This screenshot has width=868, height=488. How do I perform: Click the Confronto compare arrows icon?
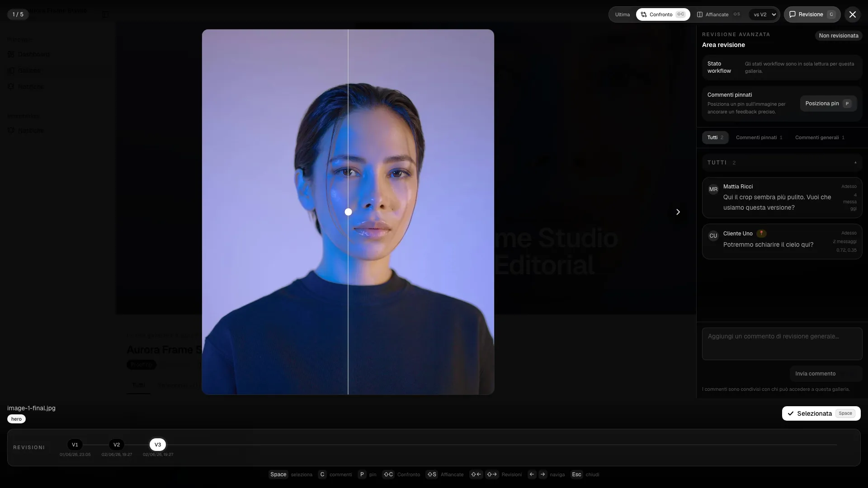coord(644,14)
